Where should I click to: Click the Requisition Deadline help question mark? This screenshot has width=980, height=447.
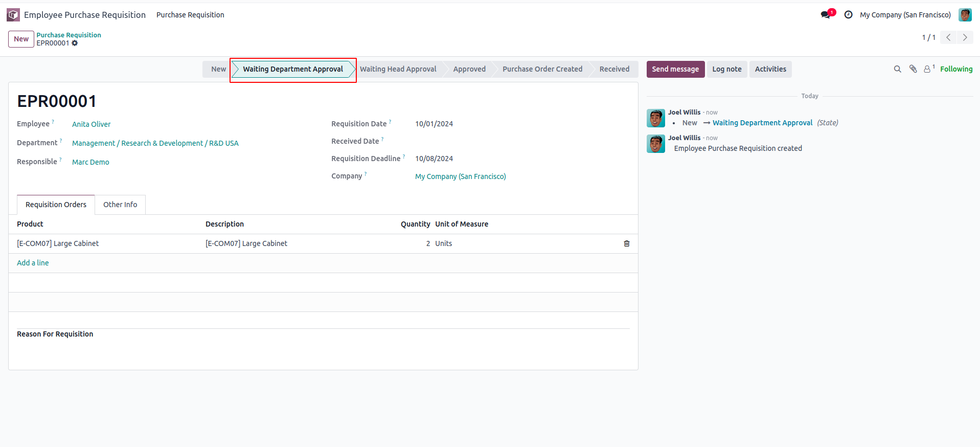point(404,157)
